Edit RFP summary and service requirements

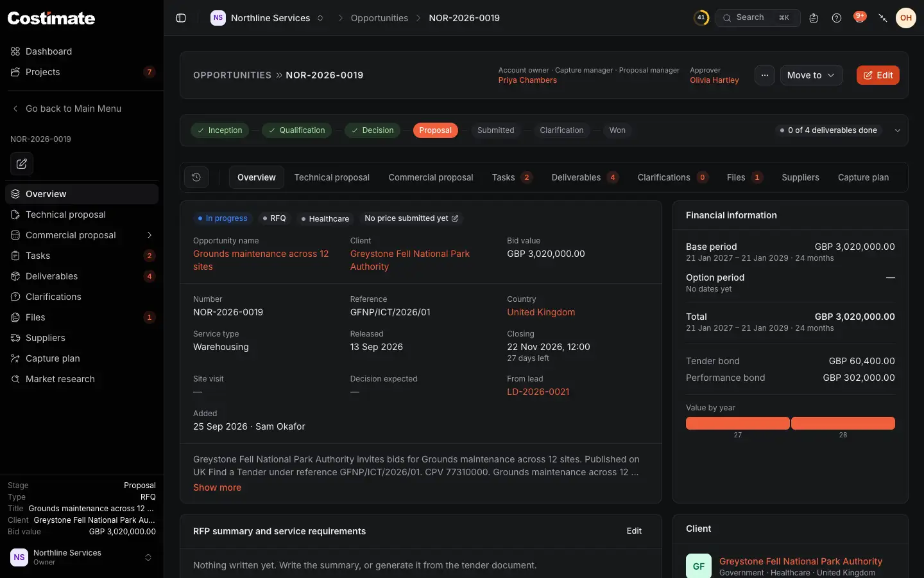(x=634, y=531)
